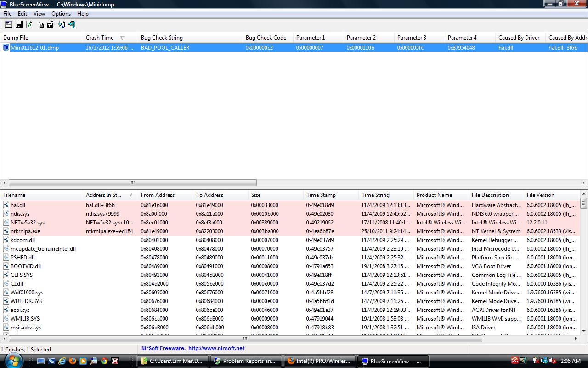Sort by Bug Check String header
Screen dimensions: 588x368
190,38
